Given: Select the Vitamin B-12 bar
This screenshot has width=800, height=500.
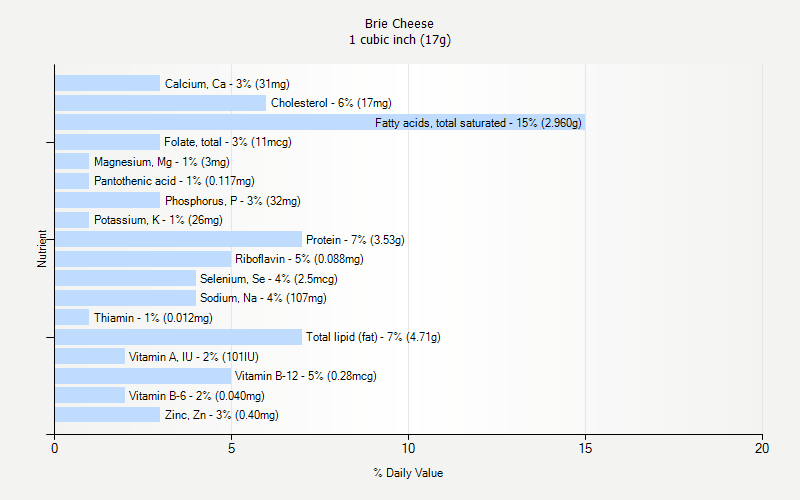Looking at the screenshot, I should point(143,376).
